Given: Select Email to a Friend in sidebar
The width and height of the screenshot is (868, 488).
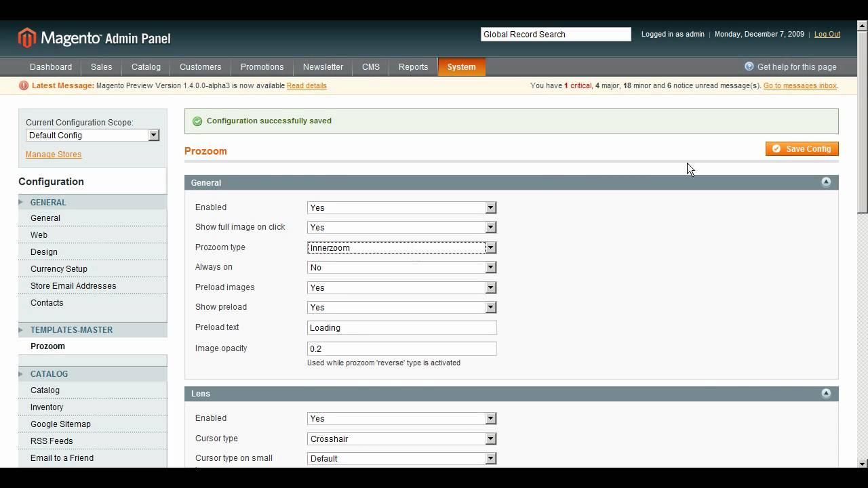Looking at the screenshot, I should pos(62,458).
